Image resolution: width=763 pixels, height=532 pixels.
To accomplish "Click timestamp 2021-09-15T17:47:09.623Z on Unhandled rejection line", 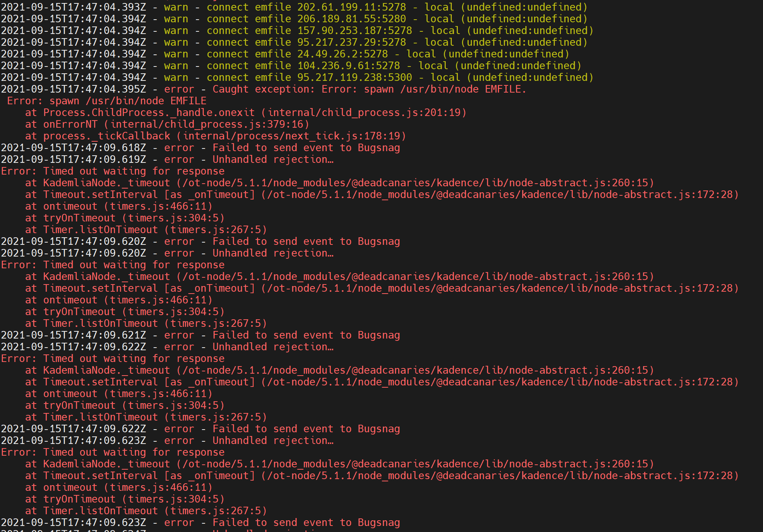I will [x=73, y=441].
